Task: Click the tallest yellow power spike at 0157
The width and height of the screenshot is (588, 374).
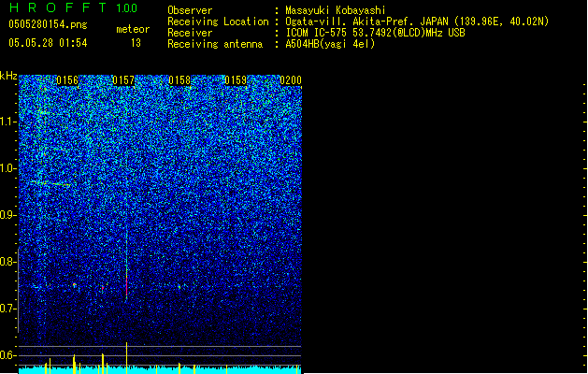Action: point(127,358)
